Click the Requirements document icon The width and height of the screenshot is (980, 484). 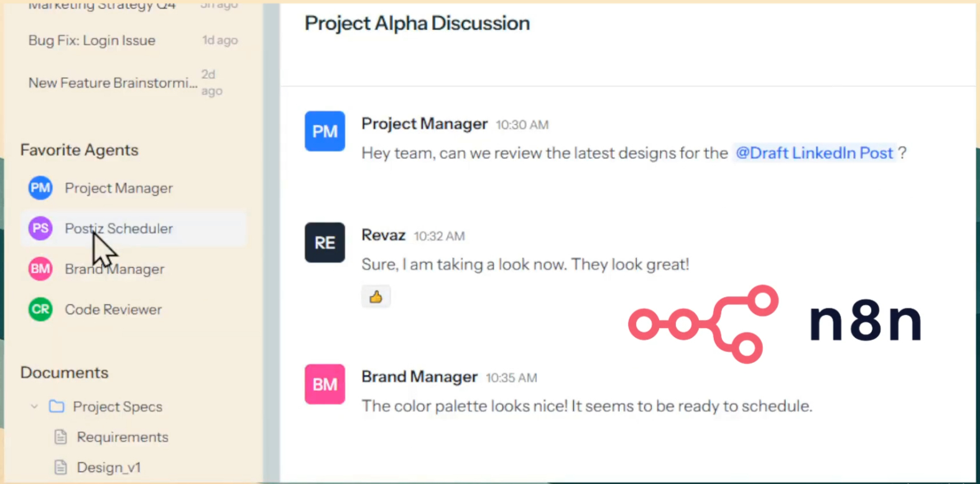tap(60, 437)
